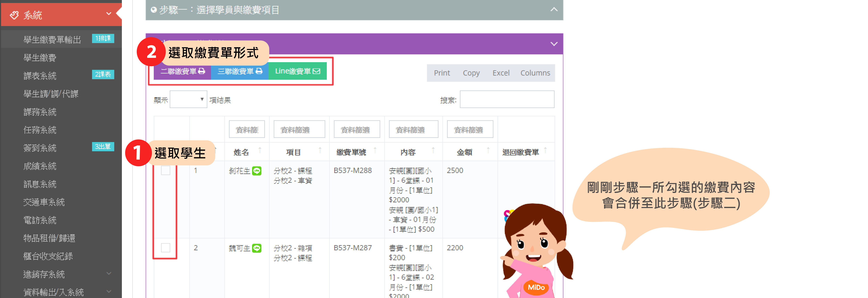Check the checkbox for row 1 剝花生
This screenshot has height=298, width=868.
(x=165, y=170)
